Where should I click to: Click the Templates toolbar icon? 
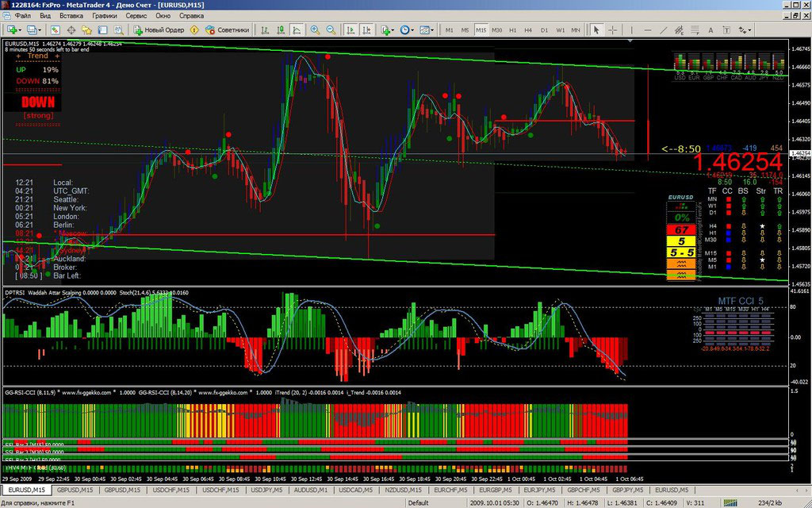point(424,30)
